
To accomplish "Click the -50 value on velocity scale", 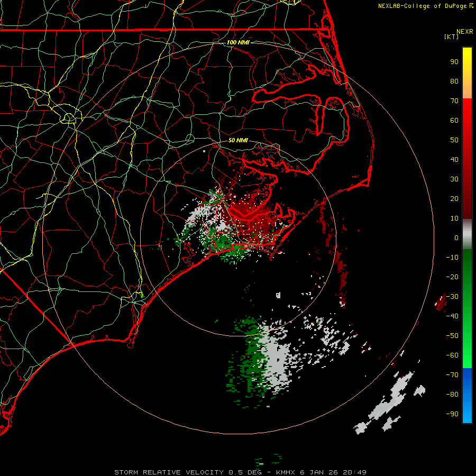I will [x=452, y=336].
